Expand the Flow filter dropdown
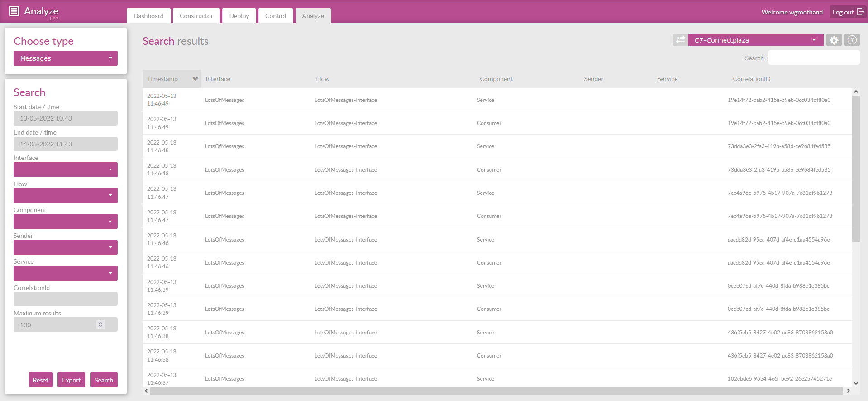 [66, 196]
